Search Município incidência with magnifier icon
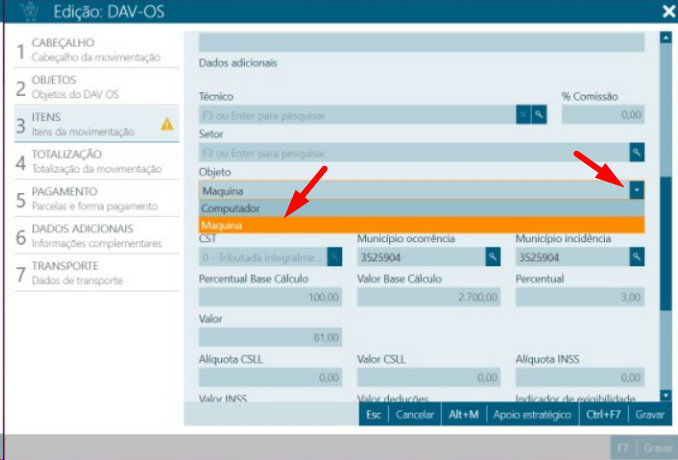This screenshot has width=678, height=460. coord(636,257)
